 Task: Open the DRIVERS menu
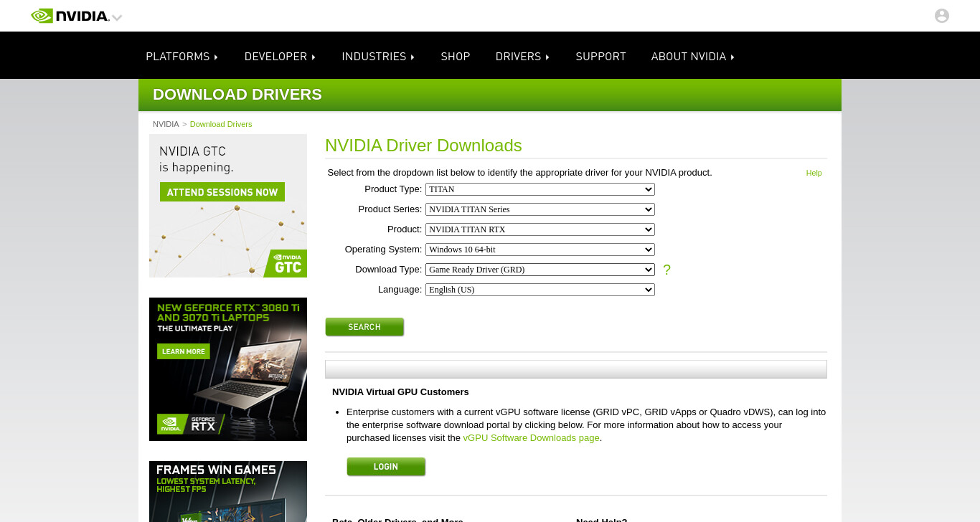point(522,57)
